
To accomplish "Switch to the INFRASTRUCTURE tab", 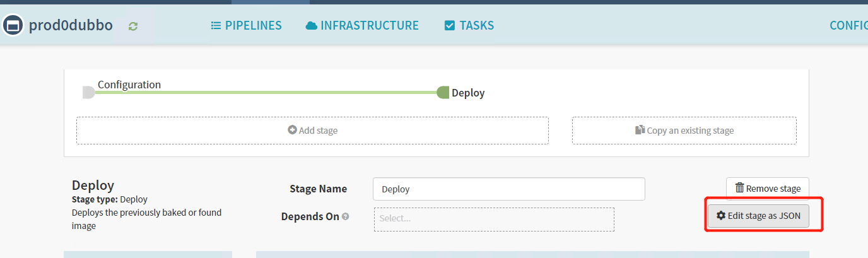I will coord(369,26).
